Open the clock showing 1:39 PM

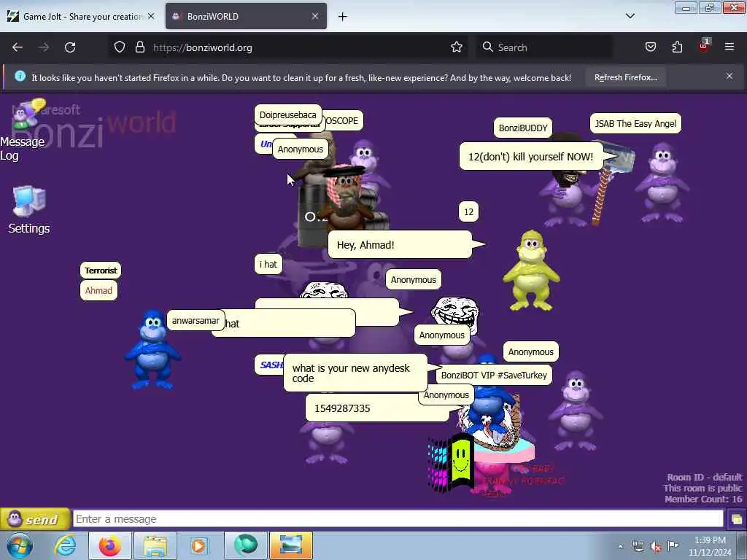coord(710,545)
